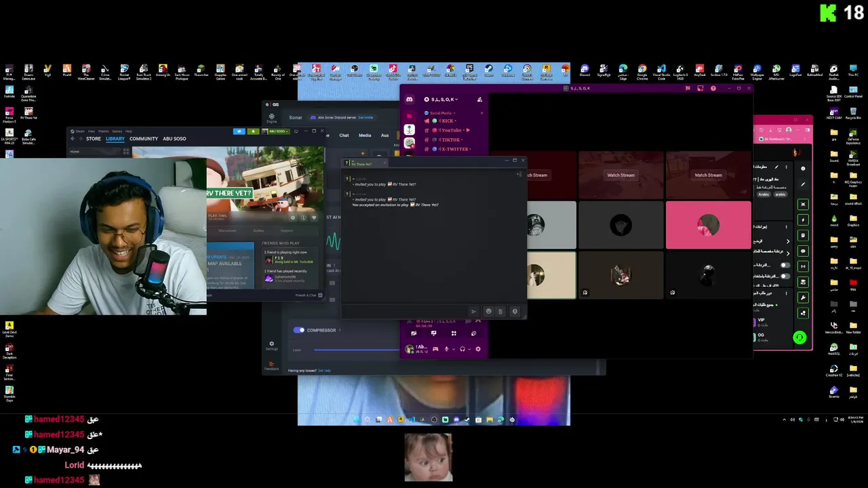Viewport: 868px width, 488px height.
Task: Open Google Chrome desktop shortcut
Action: point(642,71)
